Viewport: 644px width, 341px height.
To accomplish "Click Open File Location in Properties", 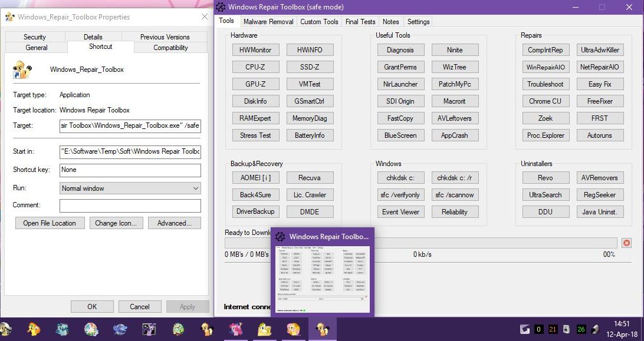I will [50, 223].
